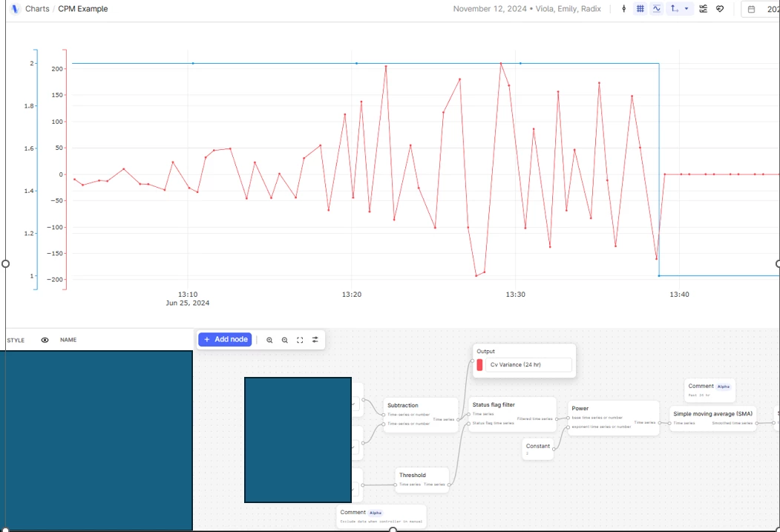Select the Simple moving average (SMA) node
The image size is (780, 532).
pyautogui.click(x=713, y=418)
